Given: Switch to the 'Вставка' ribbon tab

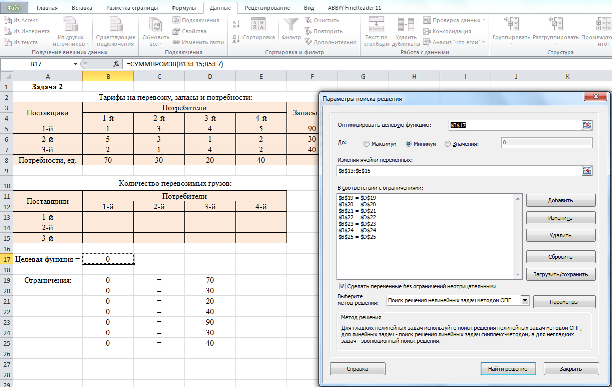Looking at the screenshot, I should [x=82, y=8].
